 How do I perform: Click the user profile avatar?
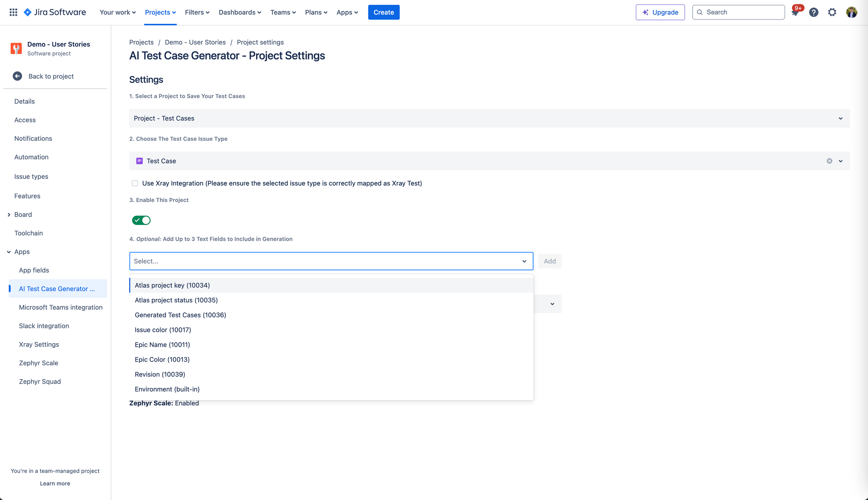[x=852, y=12]
